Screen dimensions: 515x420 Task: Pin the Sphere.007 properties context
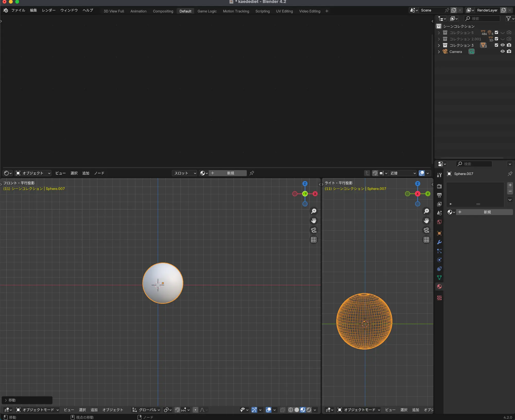[510, 174]
